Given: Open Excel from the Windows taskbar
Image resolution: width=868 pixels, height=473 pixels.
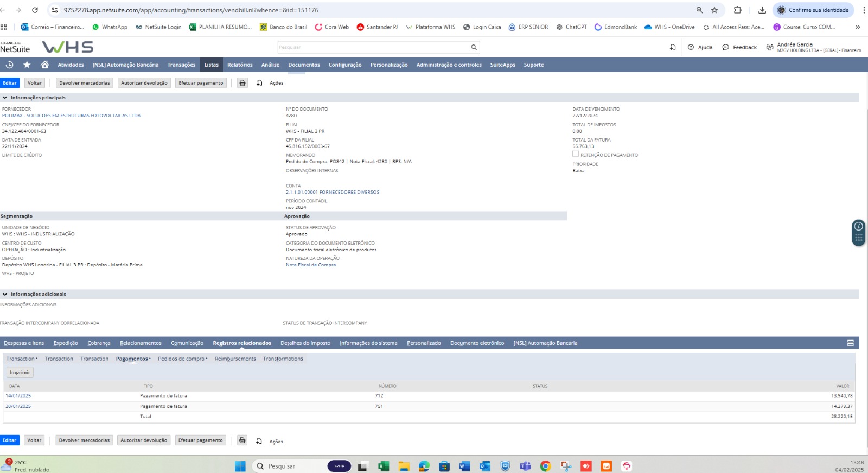Looking at the screenshot, I should coord(384,466).
